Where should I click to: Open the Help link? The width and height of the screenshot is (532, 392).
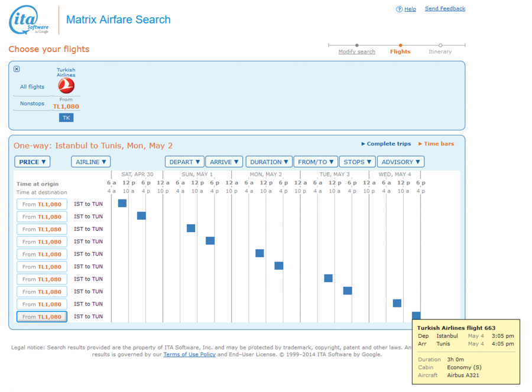click(410, 9)
